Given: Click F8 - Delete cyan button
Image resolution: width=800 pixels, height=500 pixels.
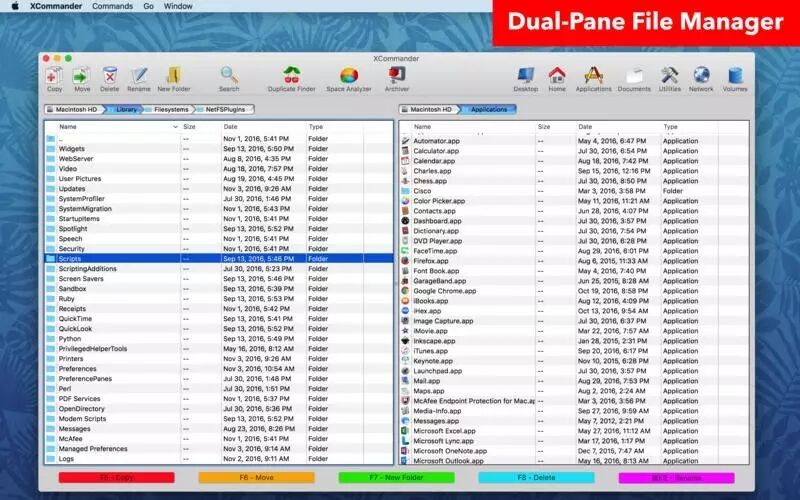Looking at the screenshot, I should (x=536, y=478).
